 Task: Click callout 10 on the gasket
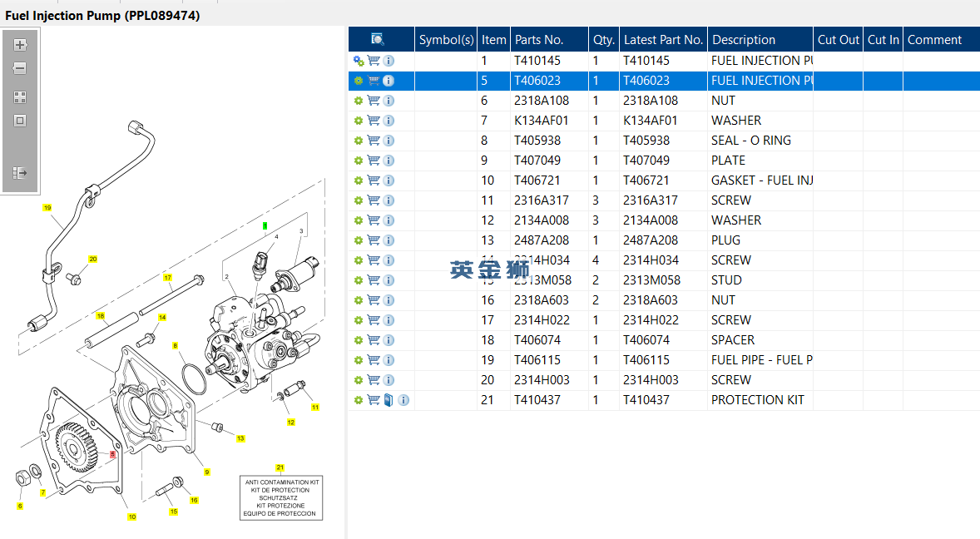click(x=132, y=517)
